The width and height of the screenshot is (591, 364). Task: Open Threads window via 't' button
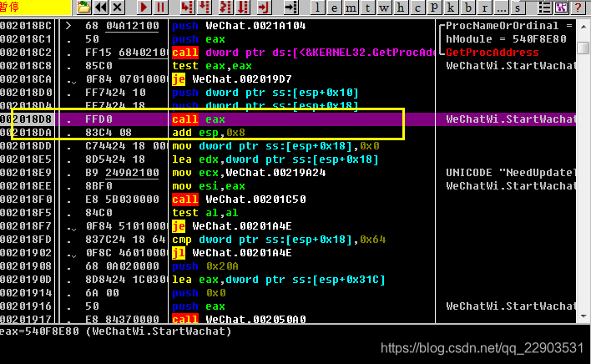point(367,8)
